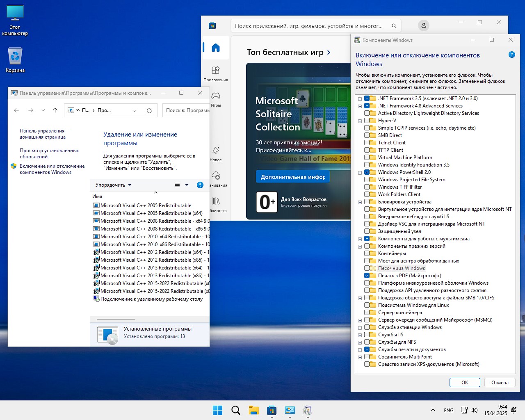Screen dimensions: 525x420
Task: Click the Дополнительная информация button
Action: (x=292, y=177)
